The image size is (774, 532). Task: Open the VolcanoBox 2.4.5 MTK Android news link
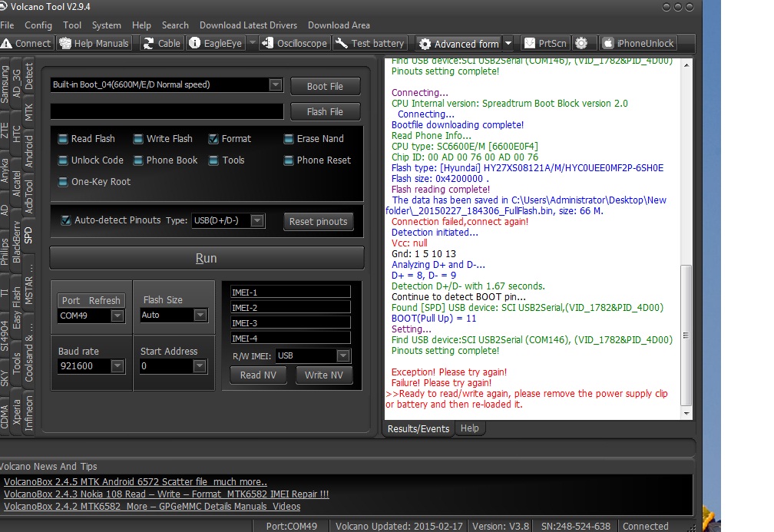tap(135, 481)
